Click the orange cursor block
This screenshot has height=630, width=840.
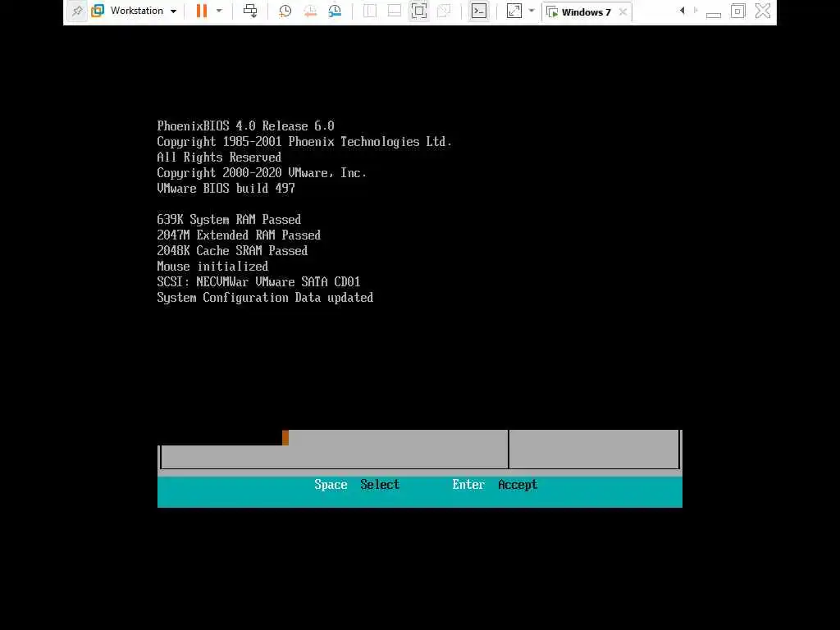[x=285, y=438]
